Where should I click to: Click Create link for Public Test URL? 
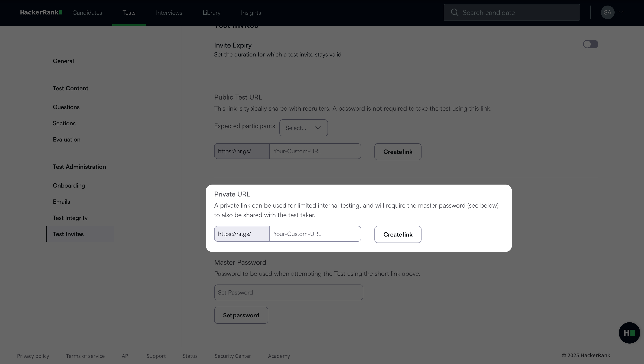(397, 152)
